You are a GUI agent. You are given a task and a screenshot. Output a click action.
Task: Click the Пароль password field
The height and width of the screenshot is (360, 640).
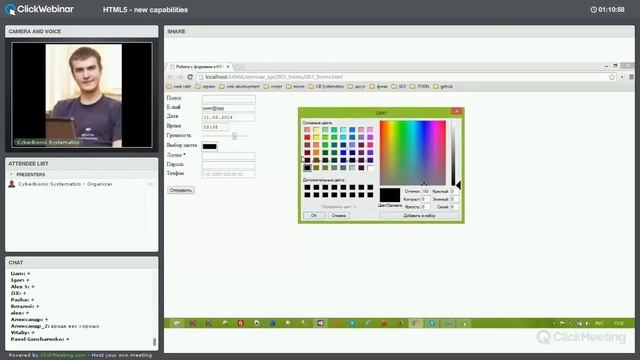(229, 164)
